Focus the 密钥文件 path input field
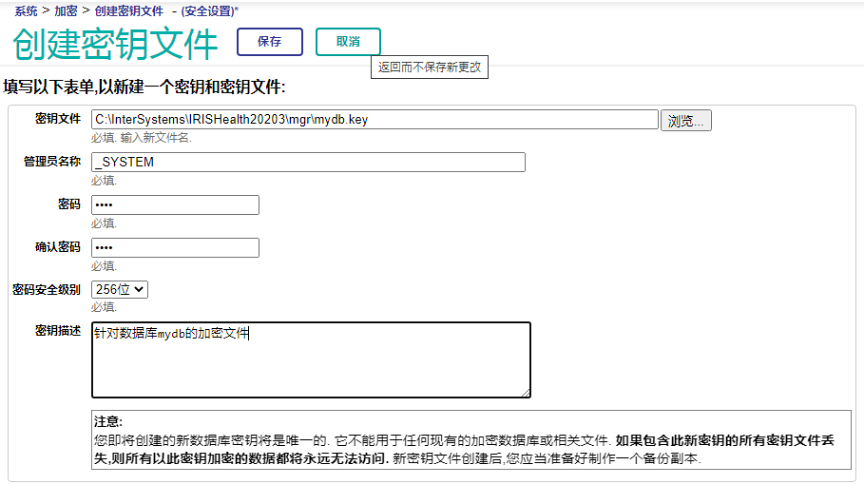The image size is (864, 486). click(374, 120)
